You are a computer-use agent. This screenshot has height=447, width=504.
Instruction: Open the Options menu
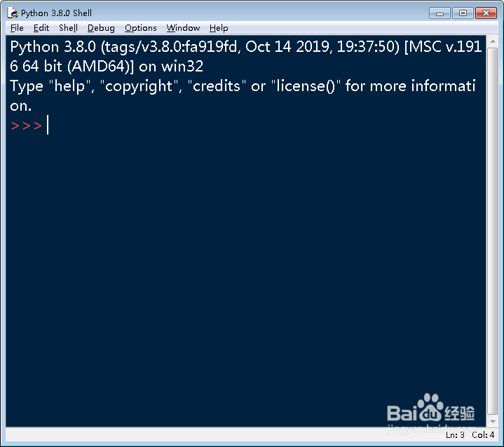140,28
